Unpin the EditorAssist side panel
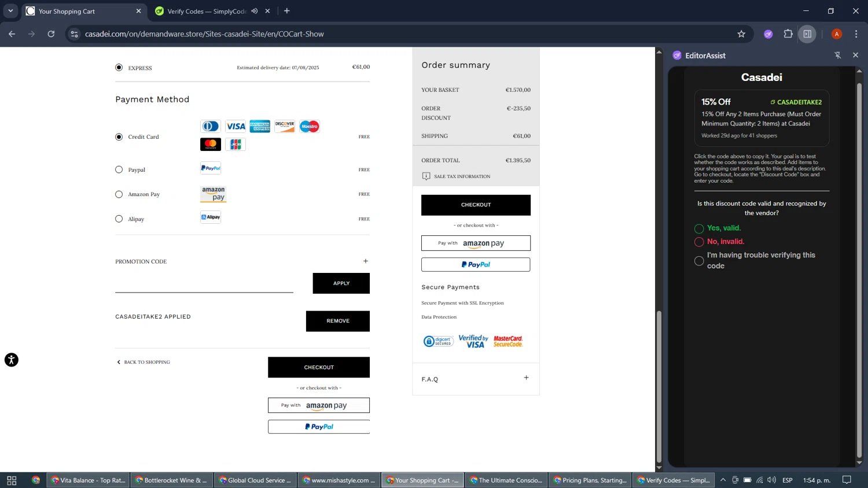This screenshot has height=488, width=868. [837, 56]
